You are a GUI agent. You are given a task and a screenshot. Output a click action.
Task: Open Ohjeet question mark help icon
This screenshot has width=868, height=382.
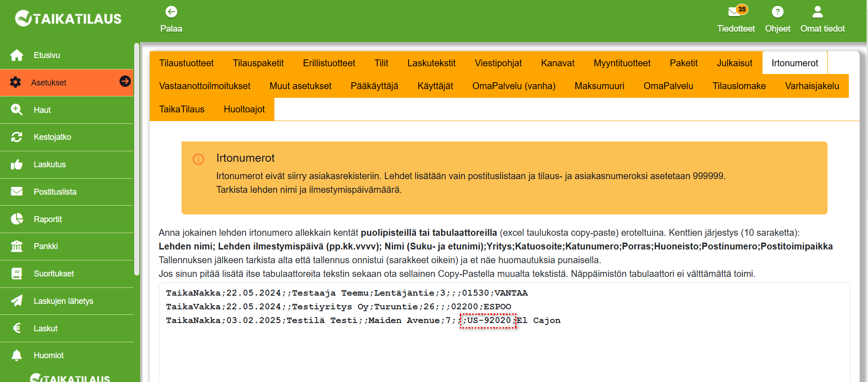(778, 12)
